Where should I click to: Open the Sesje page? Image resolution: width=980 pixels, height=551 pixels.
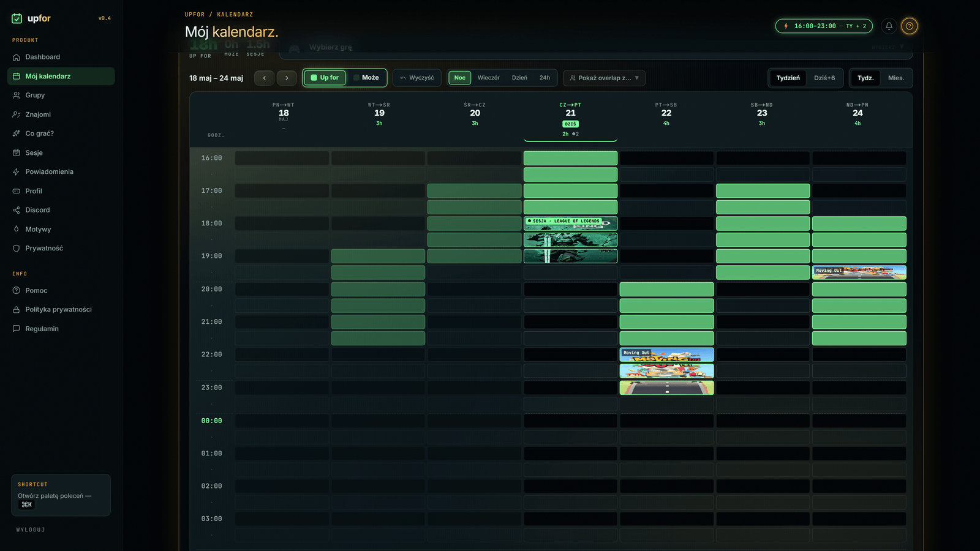pyautogui.click(x=61, y=153)
